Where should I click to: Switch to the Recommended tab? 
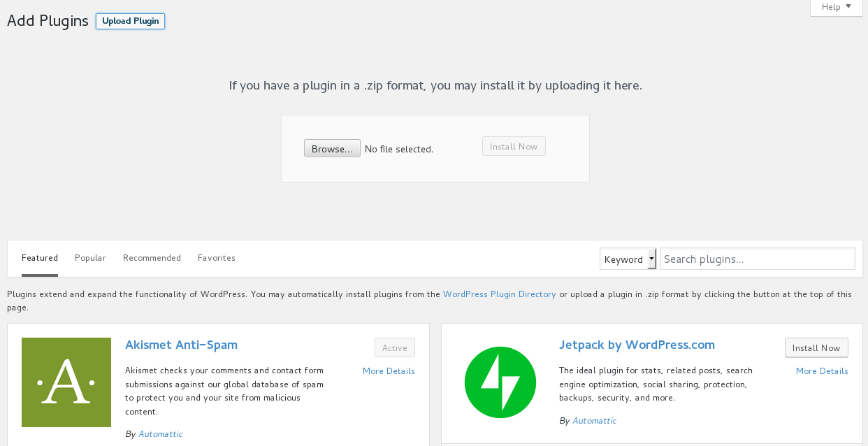coord(152,257)
